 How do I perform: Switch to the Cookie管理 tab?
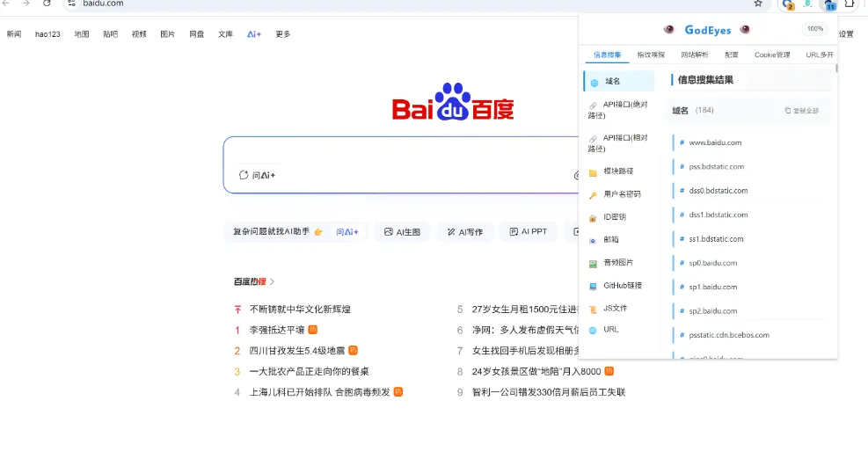[772, 55]
